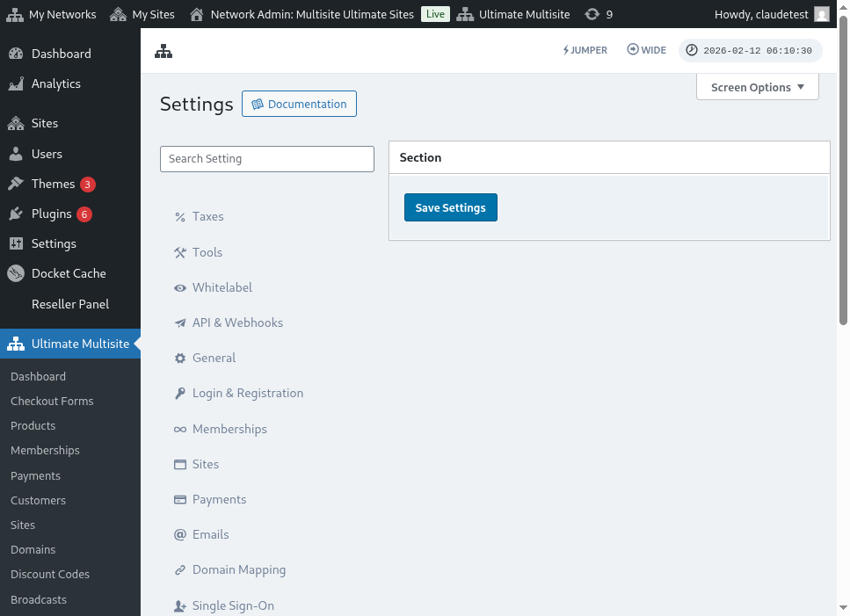This screenshot has width=850, height=616.
Task: Click Themes update count badge 3
Action: point(87,185)
